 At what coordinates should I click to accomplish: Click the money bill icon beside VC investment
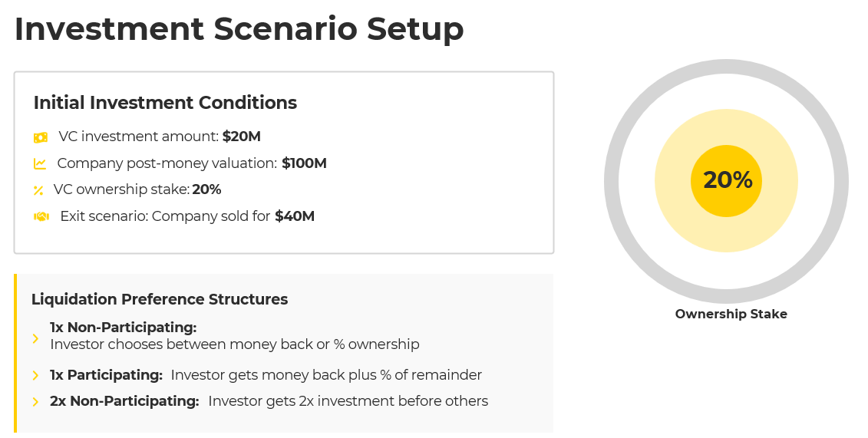point(41,137)
